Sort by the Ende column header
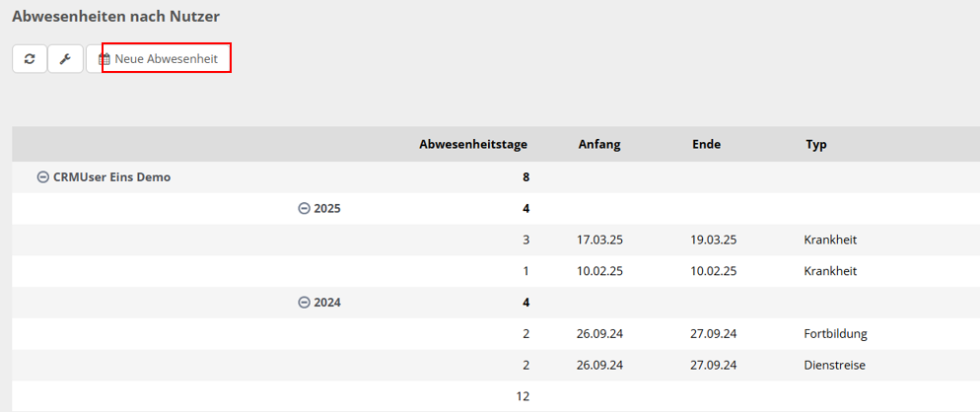Image resolution: width=980 pixels, height=412 pixels. coord(706,145)
